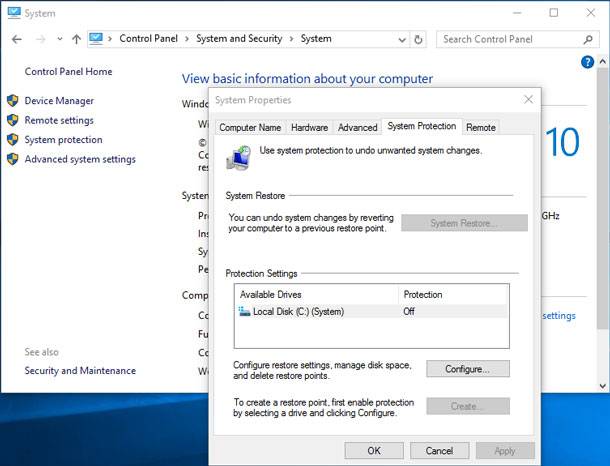Open Security and Maintenance link

click(x=80, y=371)
